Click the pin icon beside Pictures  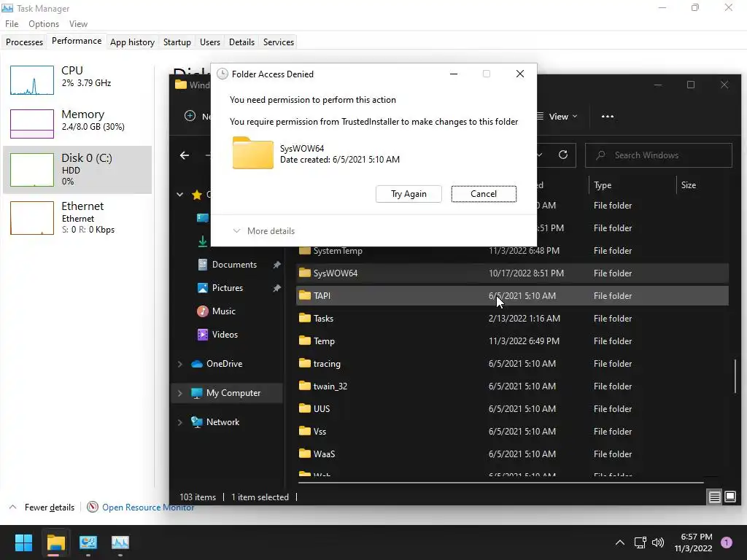(276, 288)
